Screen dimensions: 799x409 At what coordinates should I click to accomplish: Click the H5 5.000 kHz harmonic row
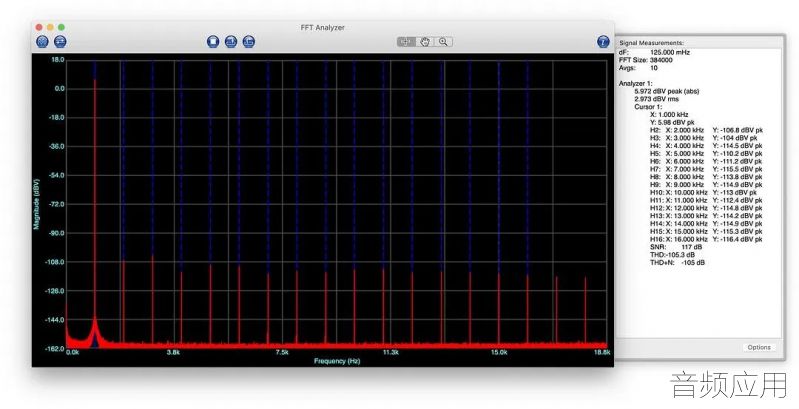(706, 153)
